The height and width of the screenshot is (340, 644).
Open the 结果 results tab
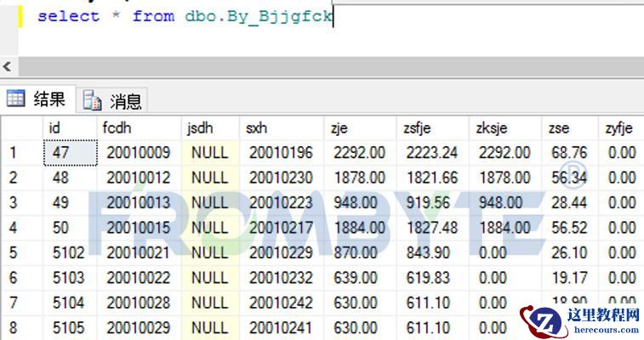37,99
